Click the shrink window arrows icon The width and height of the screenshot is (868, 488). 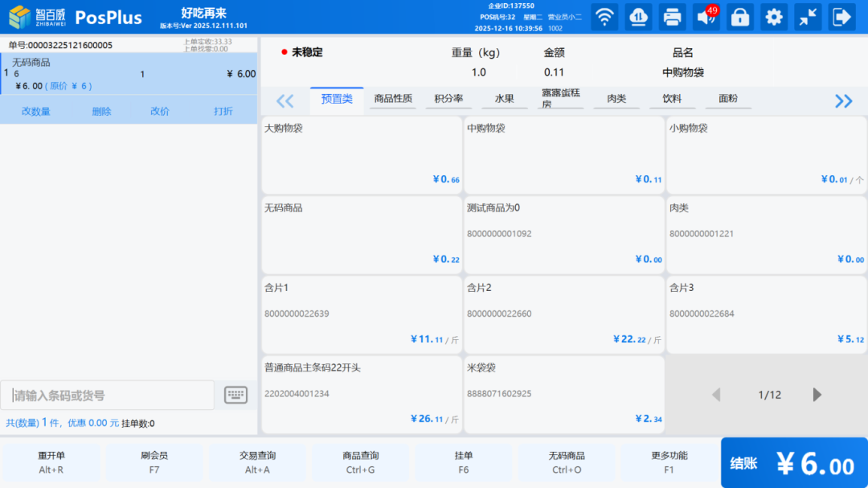pos(808,17)
